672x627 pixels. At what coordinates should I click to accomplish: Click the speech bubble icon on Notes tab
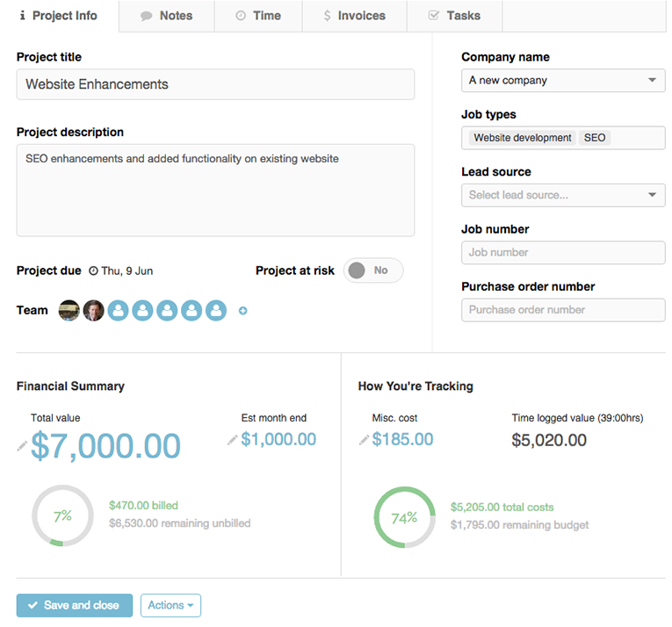pyautogui.click(x=146, y=16)
